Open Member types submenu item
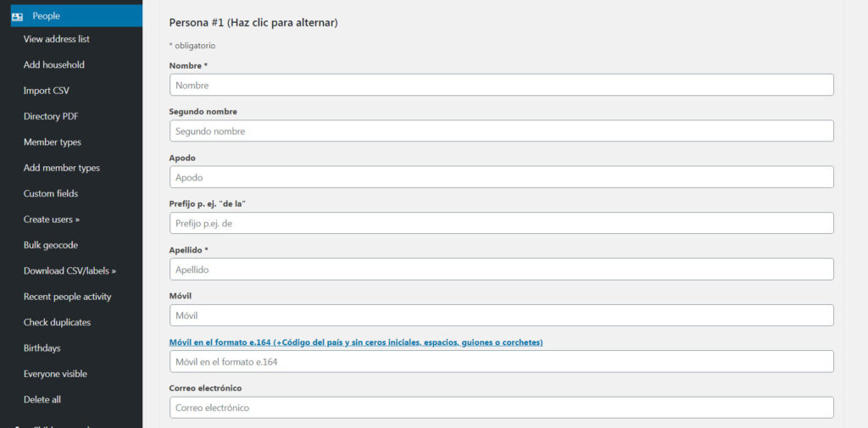This screenshot has width=868, height=428. [x=53, y=142]
